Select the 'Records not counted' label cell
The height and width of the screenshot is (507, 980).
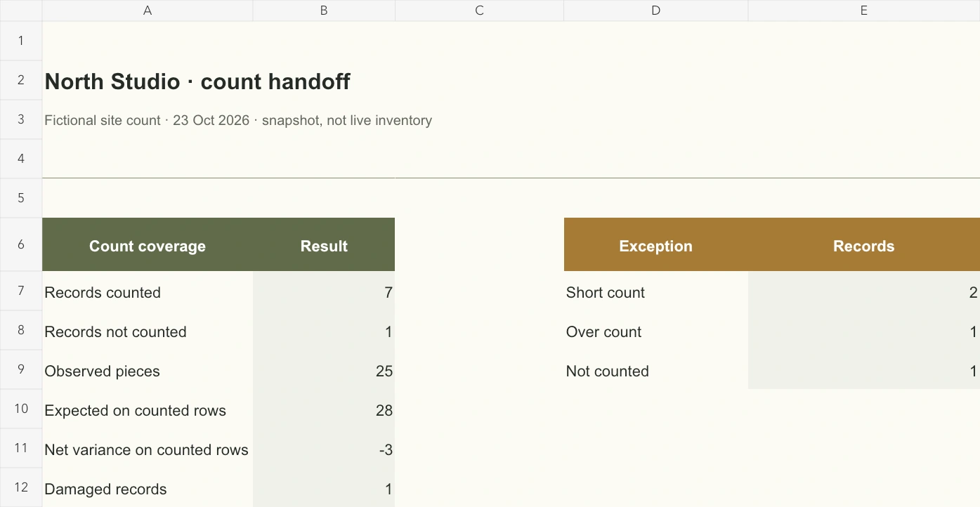click(x=148, y=330)
